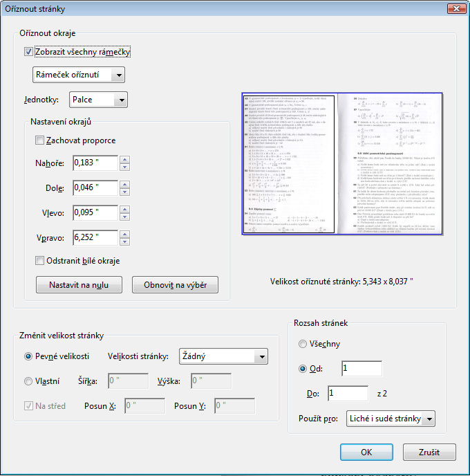Decrease the Vpravo margin with down arrow
The image size is (470, 476).
click(124, 242)
